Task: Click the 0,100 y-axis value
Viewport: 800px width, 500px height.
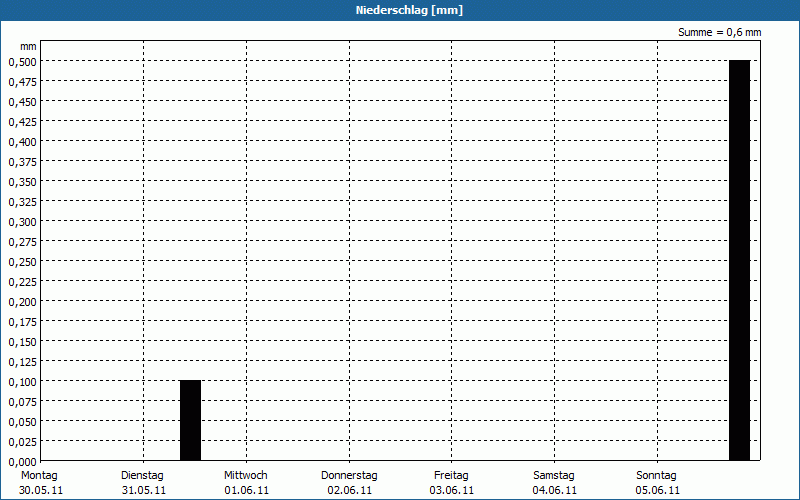Action: pos(22,382)
